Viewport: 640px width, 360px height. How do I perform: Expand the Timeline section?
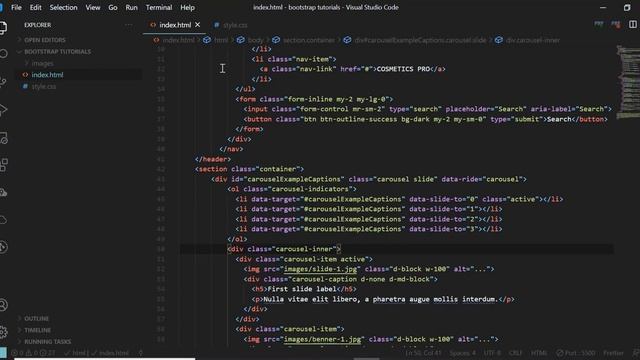[x=38, y=330]
